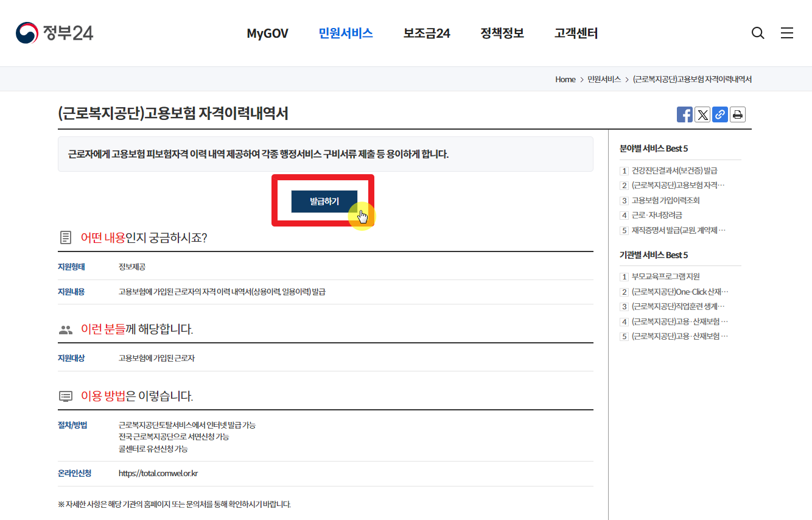Screen dimensions: 812x520
Task: Switch to 정책정보 section
Action: coord(502,33)
